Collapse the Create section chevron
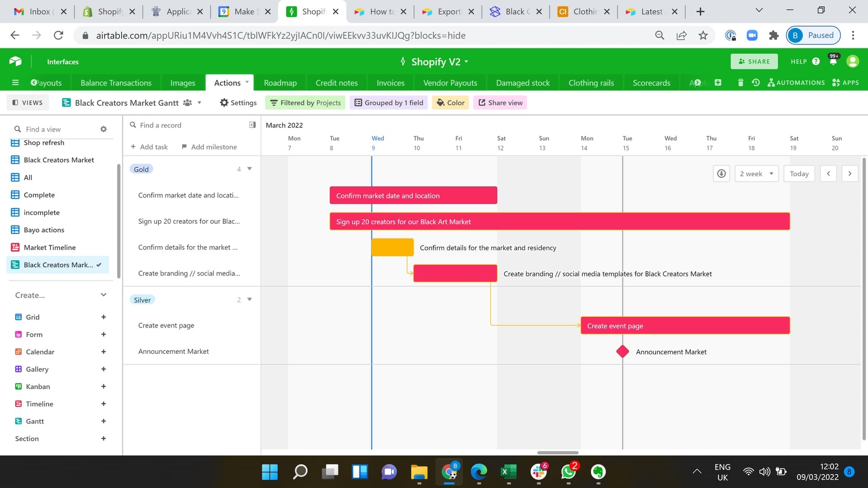This screenshot has width=868, height=488. tap(104, 295)
